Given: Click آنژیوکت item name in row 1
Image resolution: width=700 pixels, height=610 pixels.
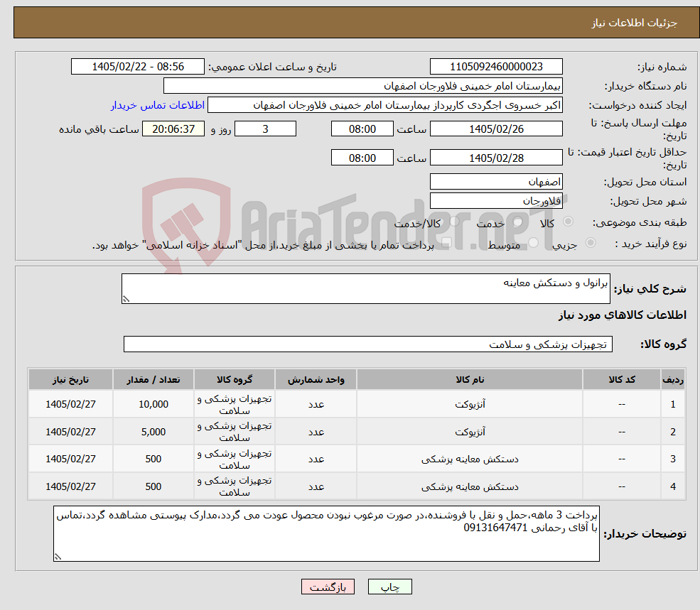Looking at the screenshot, I should (470, 404).
